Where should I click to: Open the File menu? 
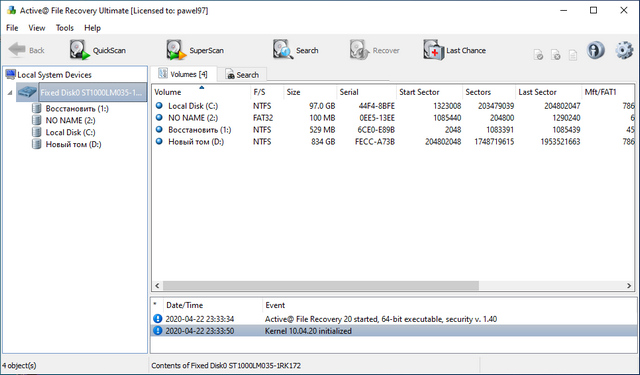click(x=12, y=28)
